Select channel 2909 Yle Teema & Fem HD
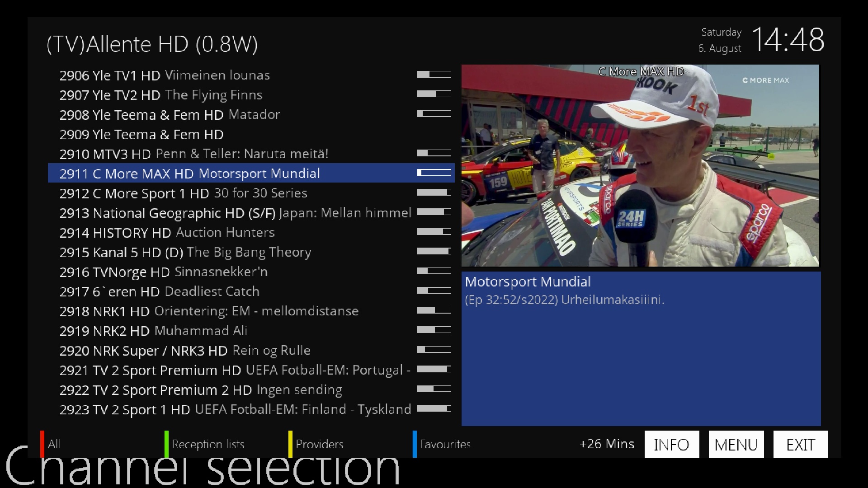Image resolution: width=868 pixels, height=488 pixels. click(x=251, y=134)
